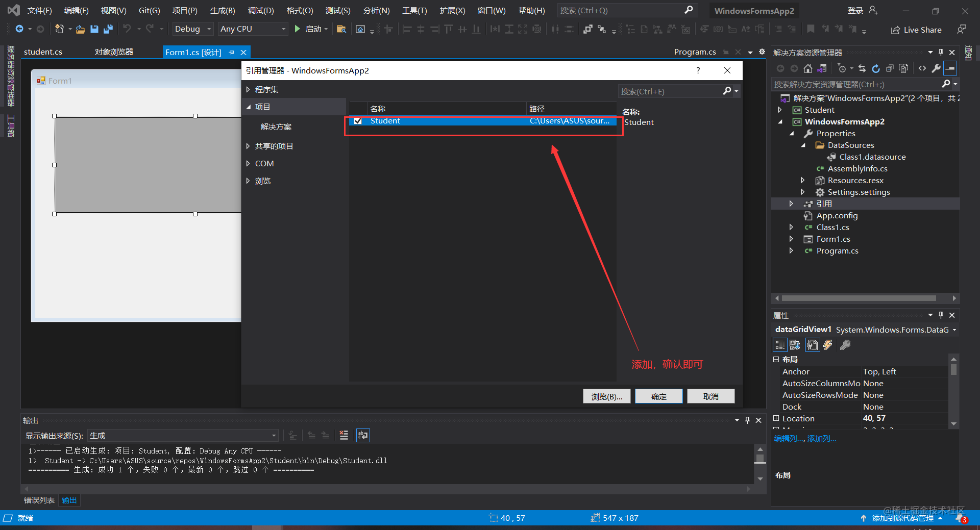Image resolution: width=980 pixels, height=530 pixels.
Task: Click the Save disk icon in the toolbar
Action: [x=94, y=29]
